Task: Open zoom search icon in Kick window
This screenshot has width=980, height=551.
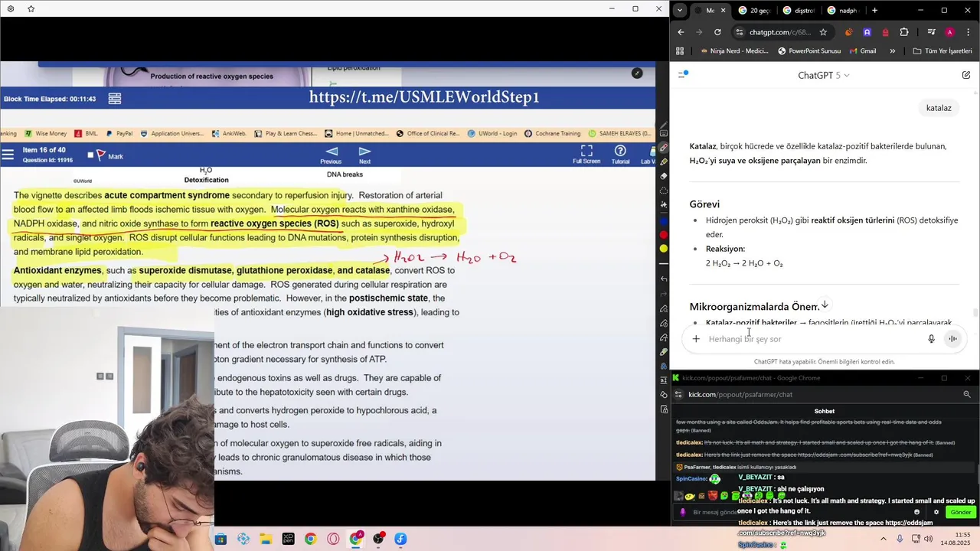Action: (x=967, y=394)
